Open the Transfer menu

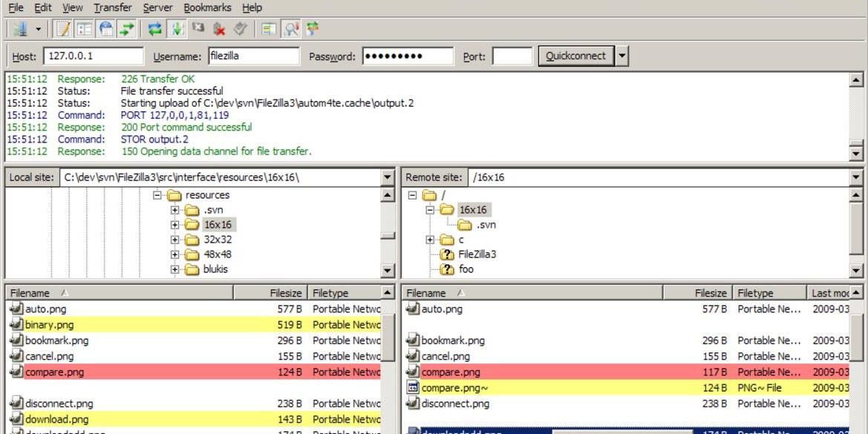pyautogui.click(x=113, y=7)
